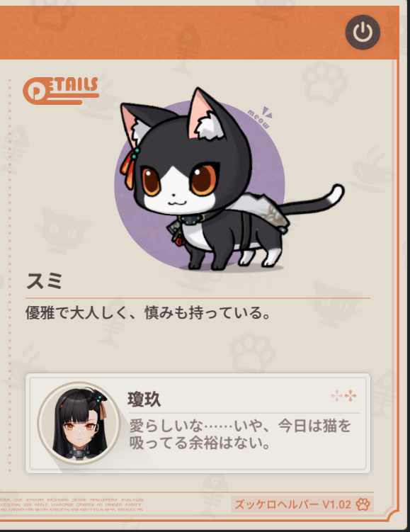Screen dimensions: 410x532
Task: Click the faded teacup watermark at right
Action: click(x=371, y=169)
